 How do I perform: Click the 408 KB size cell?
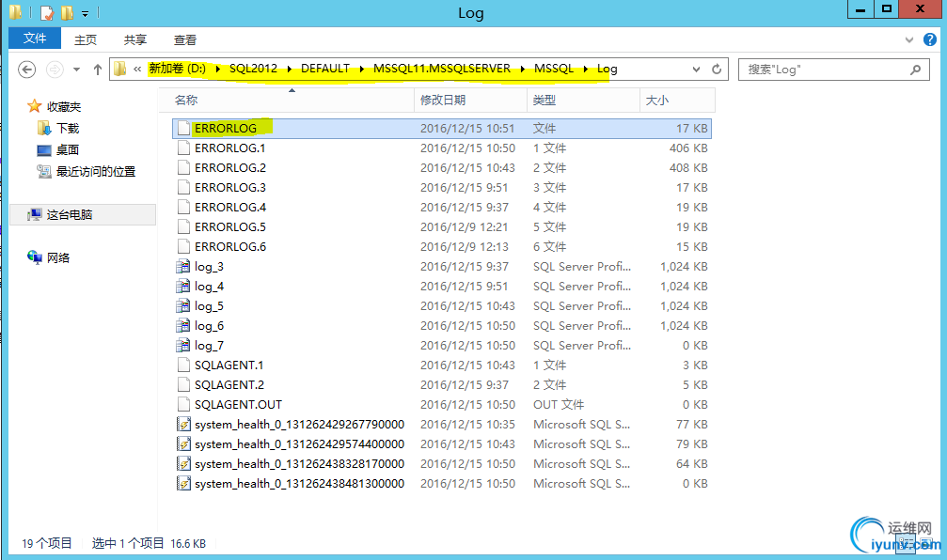[x=688, y=168]
